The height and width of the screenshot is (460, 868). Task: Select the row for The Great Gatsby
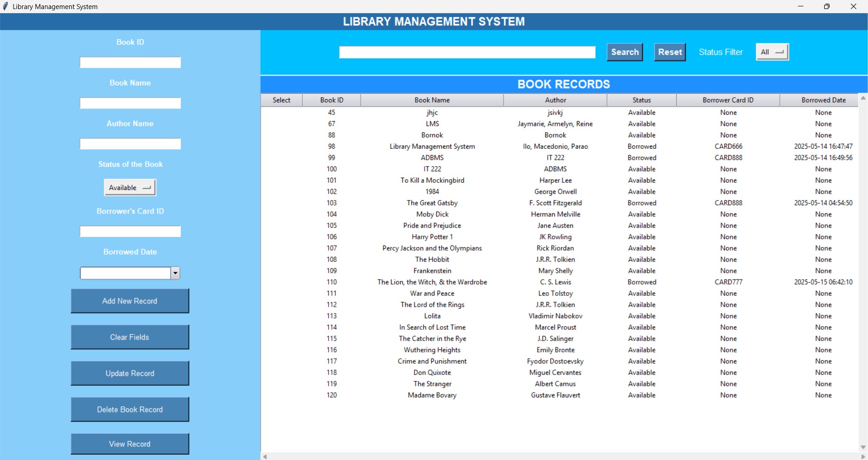[x=432, y=203]
